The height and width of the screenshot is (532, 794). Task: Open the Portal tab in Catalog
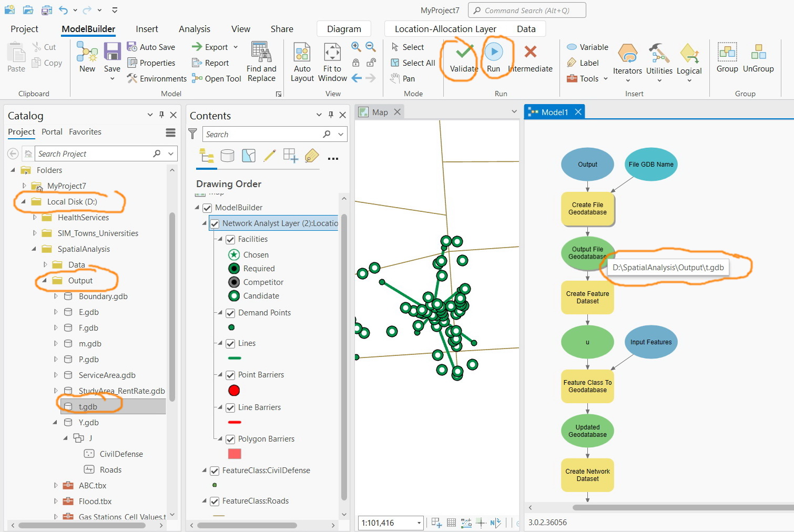[x=52, y=132]
